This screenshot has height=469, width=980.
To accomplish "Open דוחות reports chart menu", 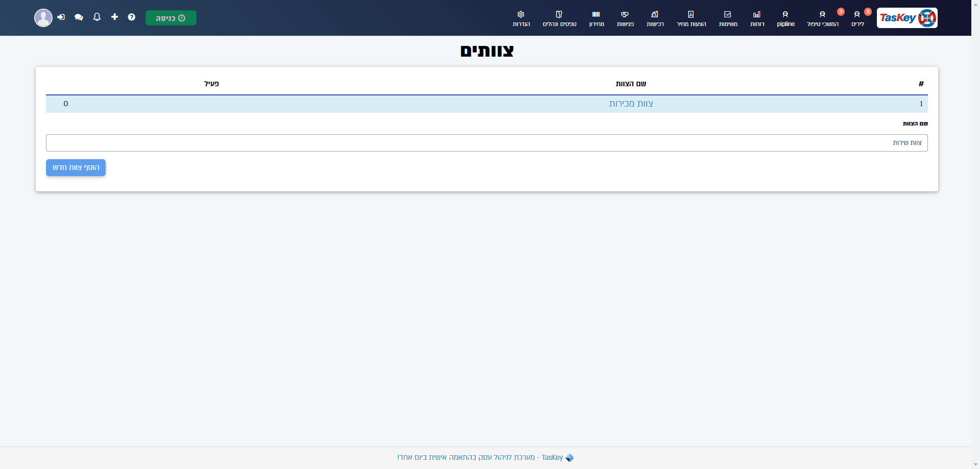I will (x=757, y=19).
